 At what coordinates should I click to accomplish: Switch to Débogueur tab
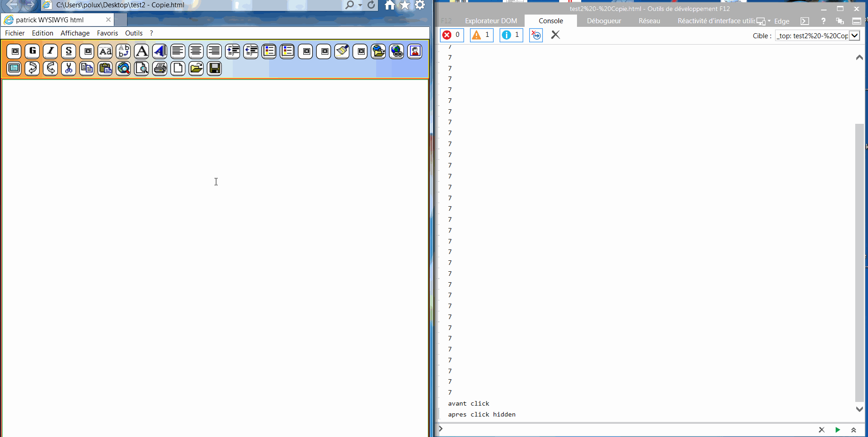(604, 21)
